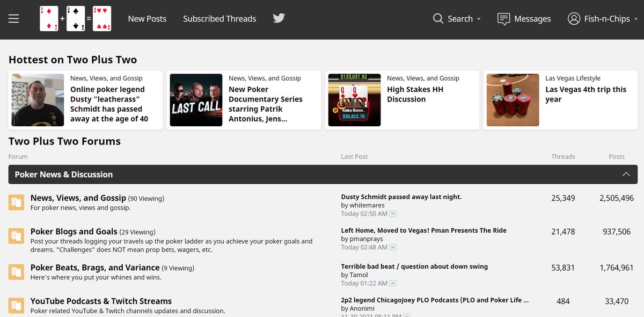This screenshot has height=317, width=644.
Task: Click post count 937,506
Action: coord(617,232)
